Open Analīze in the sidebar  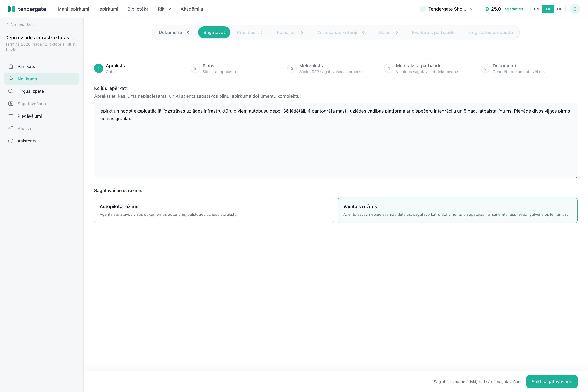click(41, 128)
